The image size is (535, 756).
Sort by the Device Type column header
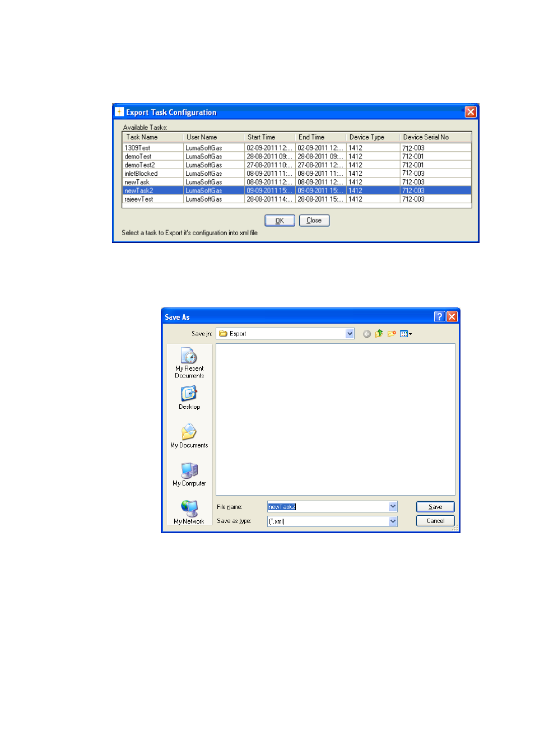coord(373,137)
